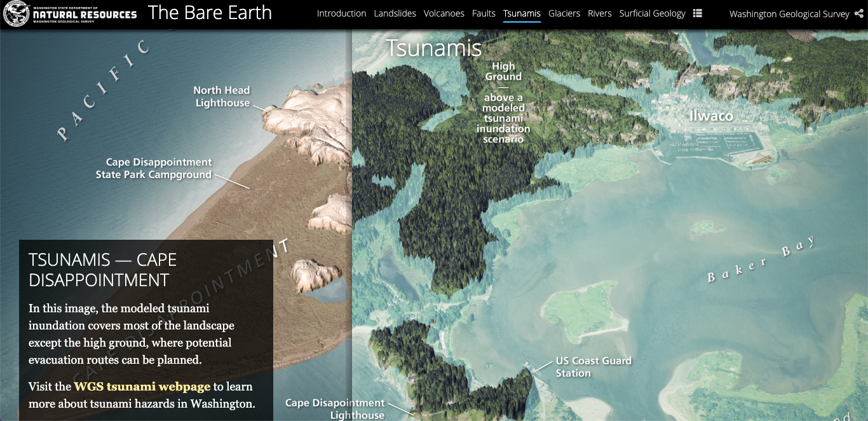
Task: Click the Washington Geological Survey link
Action: tap(789, 13)
